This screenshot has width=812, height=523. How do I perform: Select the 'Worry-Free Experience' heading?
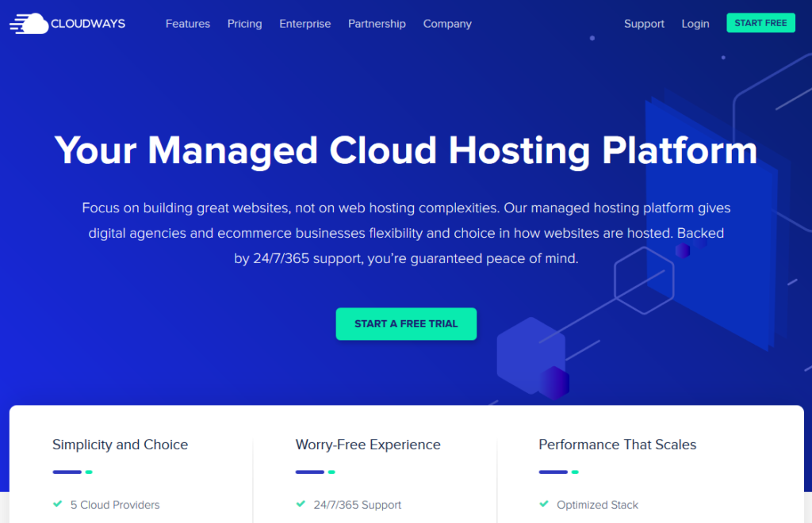tap(368, 445)
